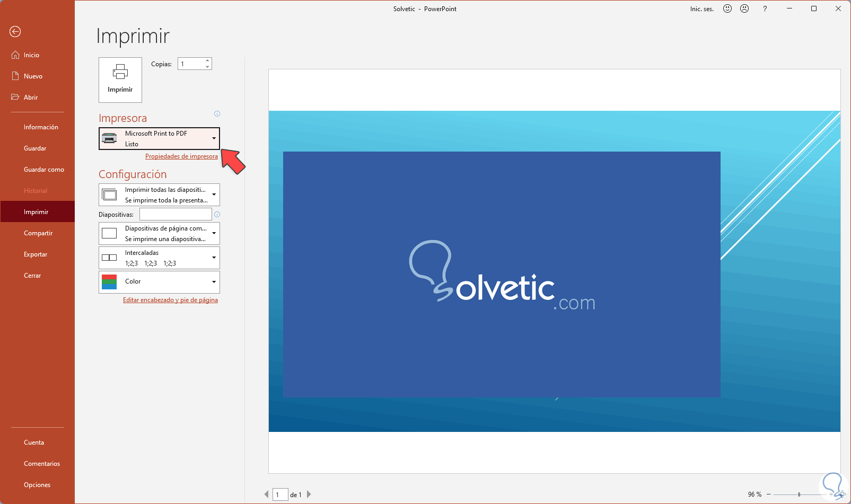This screenshot has height=504, width=851.
Task: Click Inic. ses. to sign in
Action: pos(702,9)
